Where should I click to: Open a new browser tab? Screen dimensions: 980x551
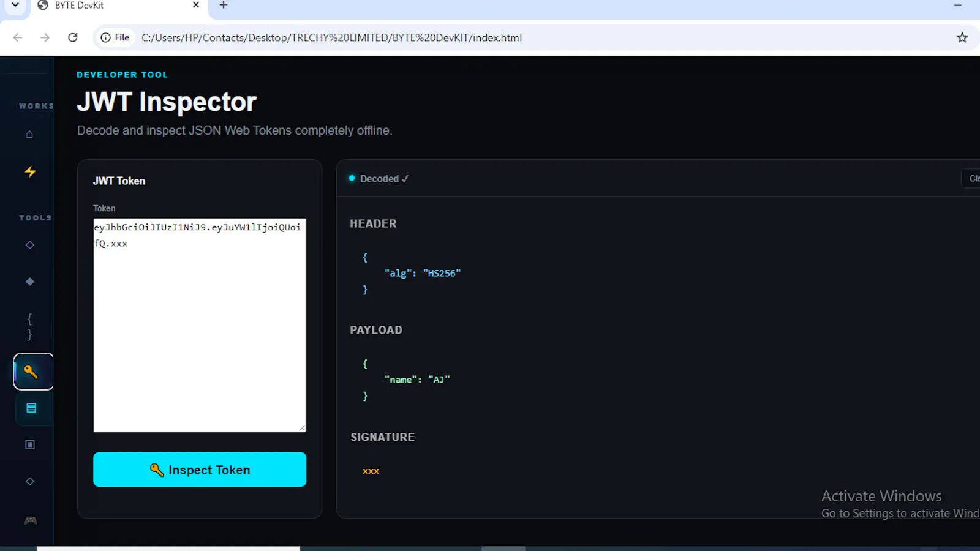[224, 5]
